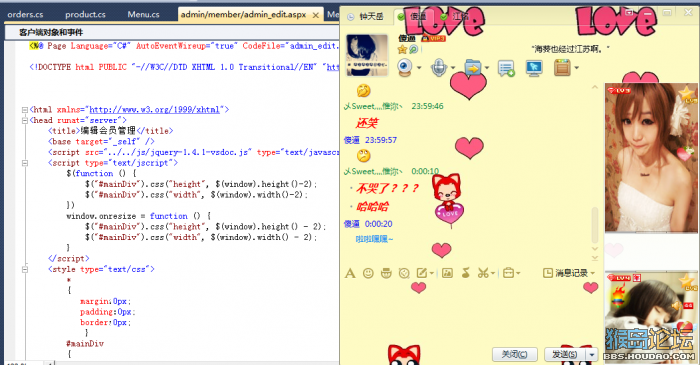Click the window.onresize code line
The height and width of the screenshot is (365, 700).
point(137,216)
